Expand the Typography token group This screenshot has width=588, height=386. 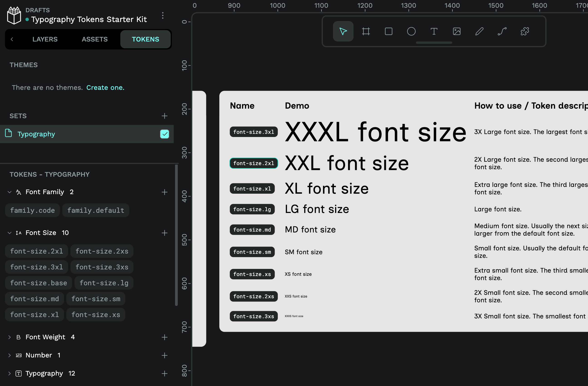pos(9,373)
